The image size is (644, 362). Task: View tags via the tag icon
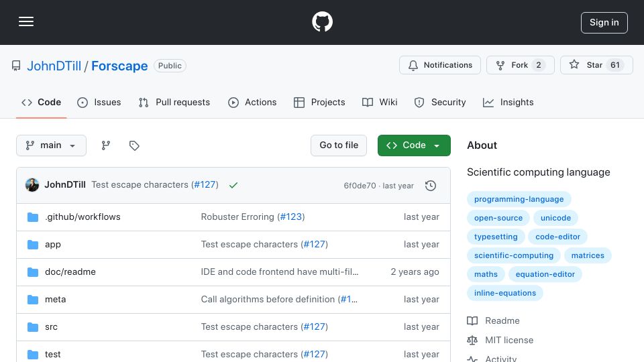134,145
